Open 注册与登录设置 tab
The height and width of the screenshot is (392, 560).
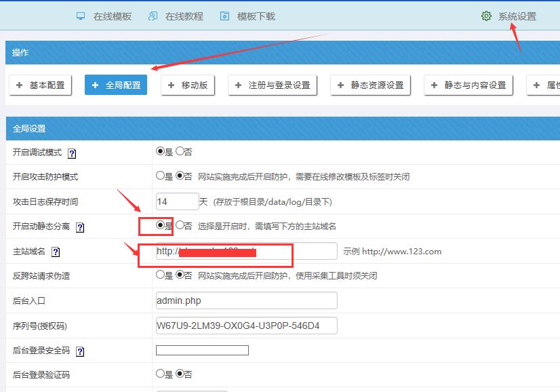pos(272,85)
